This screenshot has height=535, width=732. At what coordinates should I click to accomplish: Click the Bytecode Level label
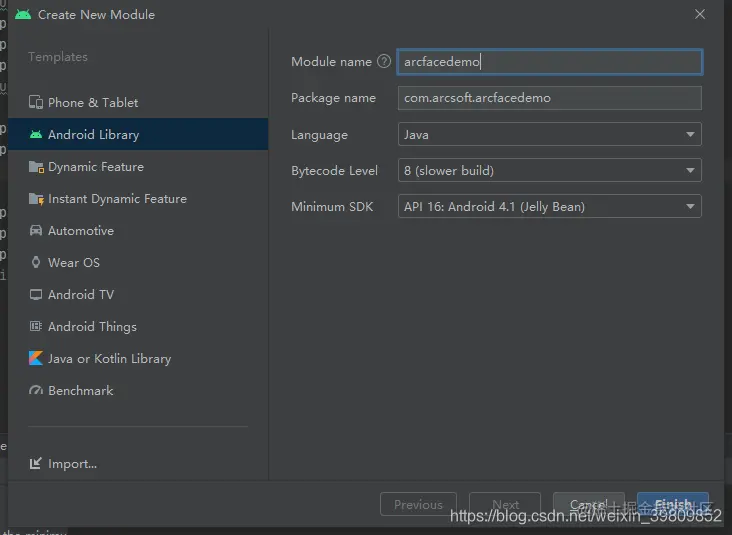tap(334, 171)
